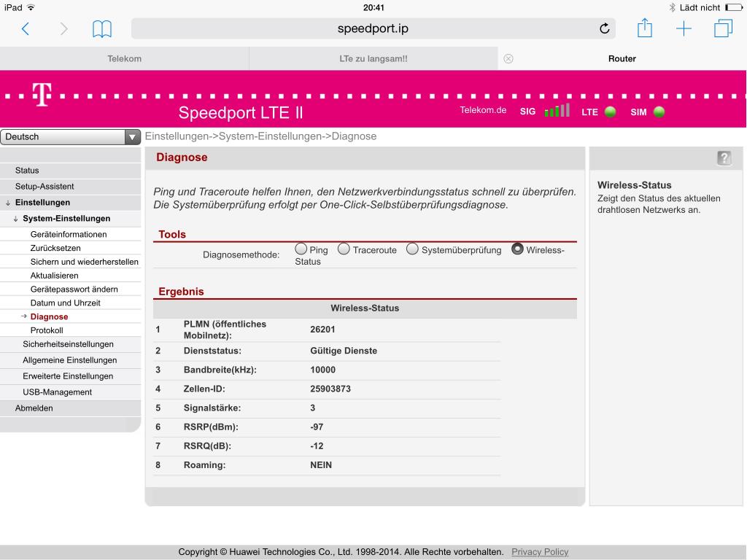
Task: Select the Traceroute radio button
Action: (344, 249)
